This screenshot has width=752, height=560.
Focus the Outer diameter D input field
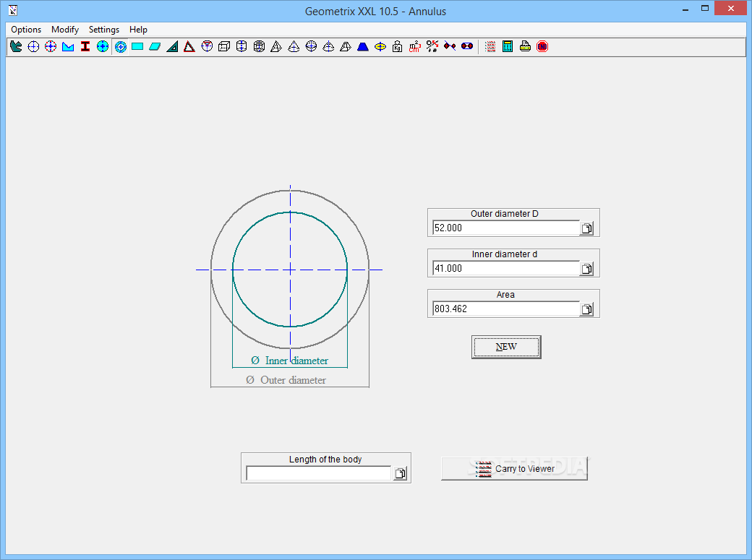click(x=506, y=228)
